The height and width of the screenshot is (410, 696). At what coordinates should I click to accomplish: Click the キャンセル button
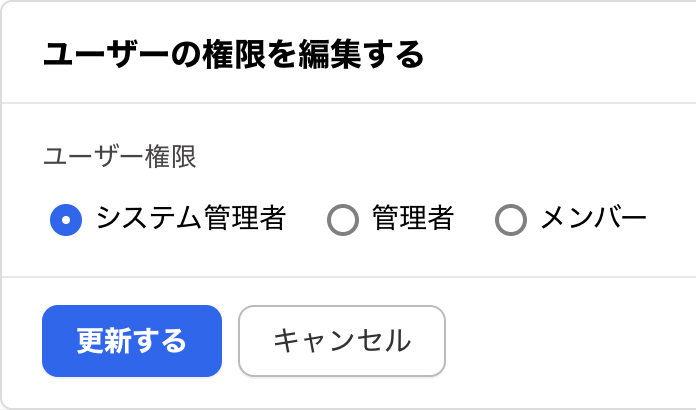(x=342, y=341)
